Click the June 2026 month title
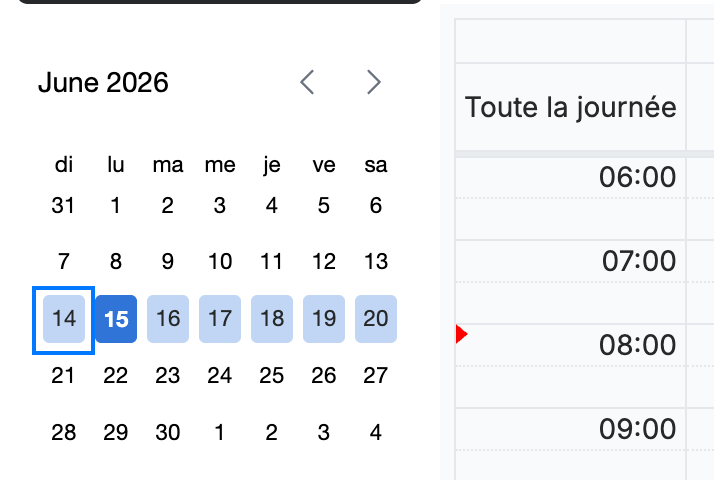Image resolution: width=714 pixels, height=480 pixels. [103, 82]
